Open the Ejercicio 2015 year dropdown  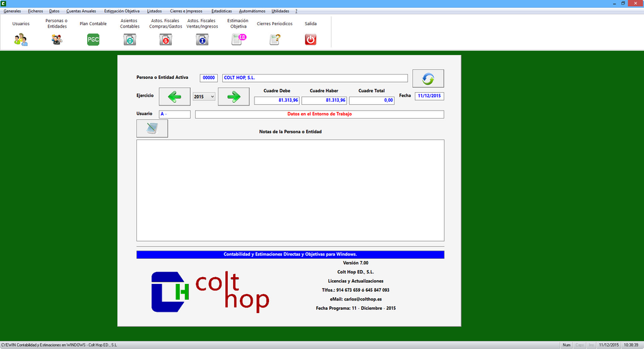(x=204, y=97)
